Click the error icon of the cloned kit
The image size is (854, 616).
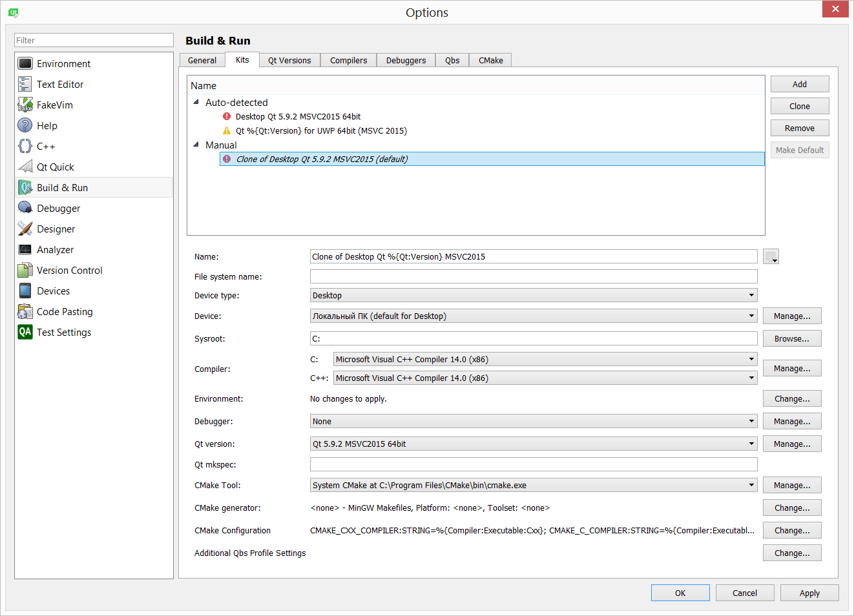pyautogui.click(x=227, y=159)
